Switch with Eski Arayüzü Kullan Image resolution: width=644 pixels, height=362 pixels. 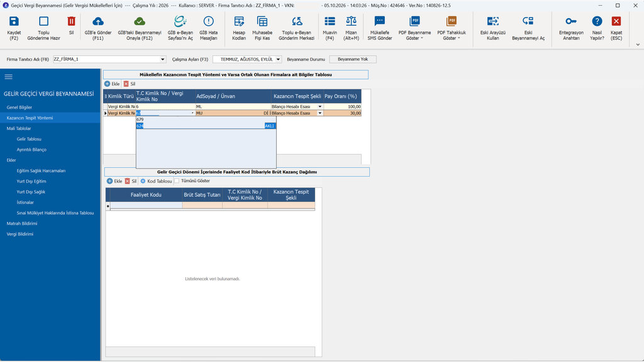pos(493,28)
